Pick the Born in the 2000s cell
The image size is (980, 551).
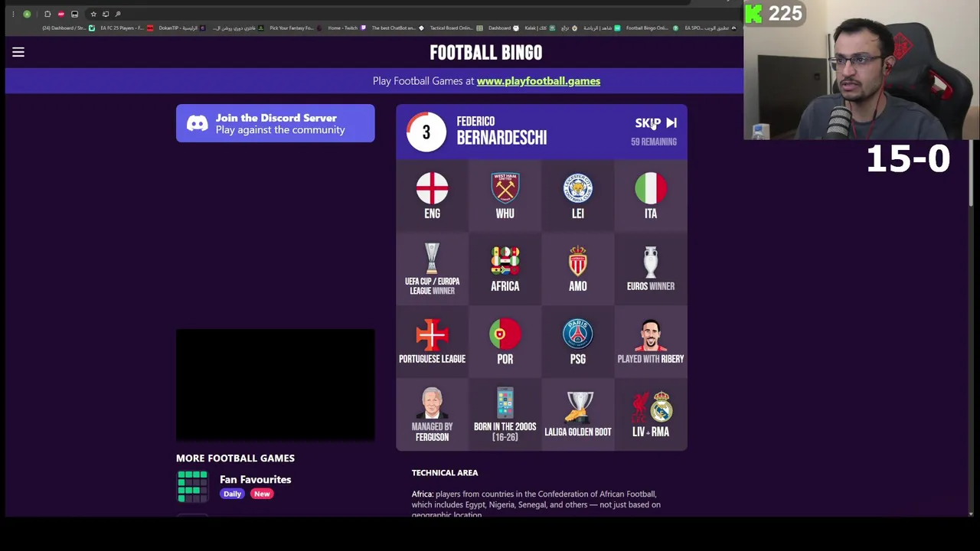pyautogui.click(x=505, y=414)
